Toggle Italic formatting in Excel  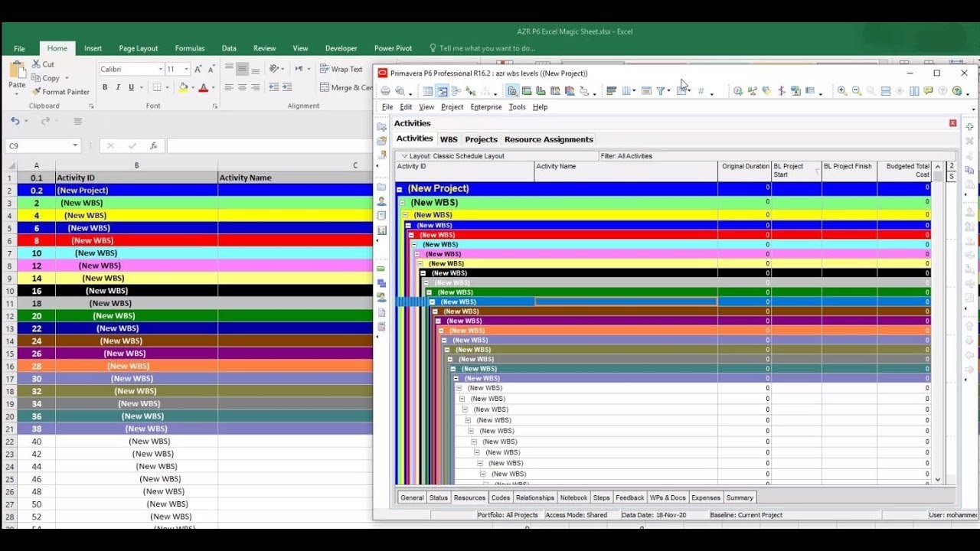(118, 87)
